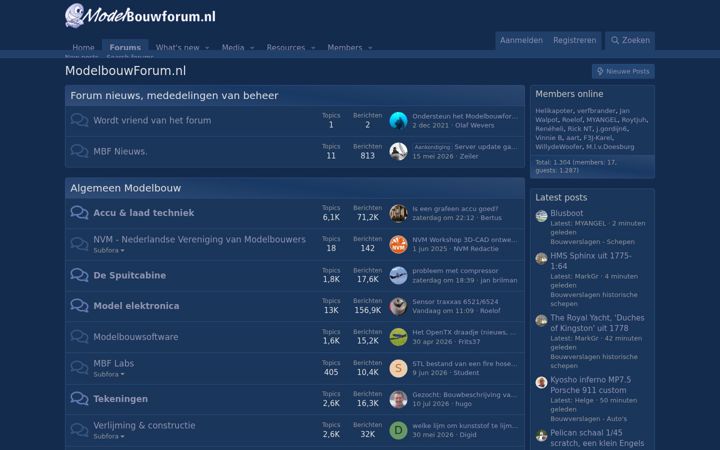Screen dimensions: 720x450
Task: Click forum icon for Verlijming & constructie
Action: point(79,430)
